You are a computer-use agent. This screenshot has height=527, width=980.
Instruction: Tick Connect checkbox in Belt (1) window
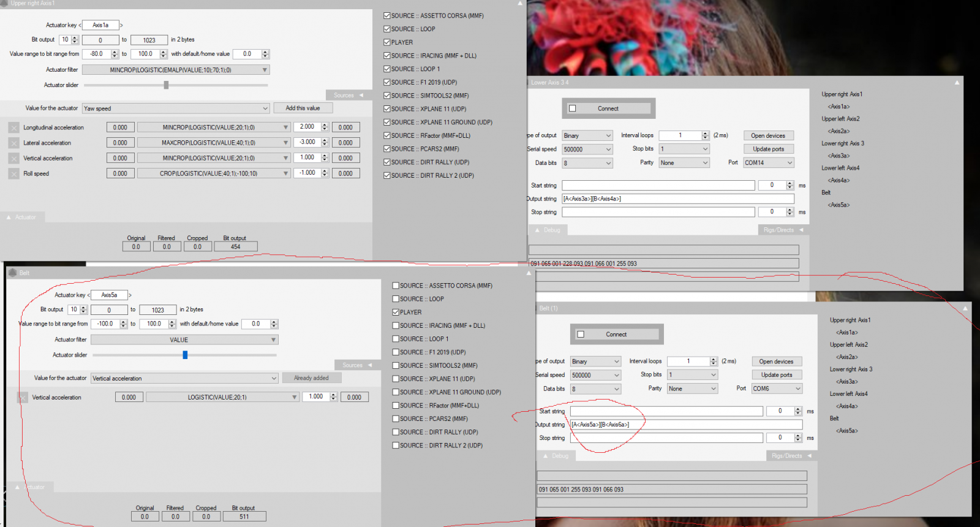pos(581,335)
